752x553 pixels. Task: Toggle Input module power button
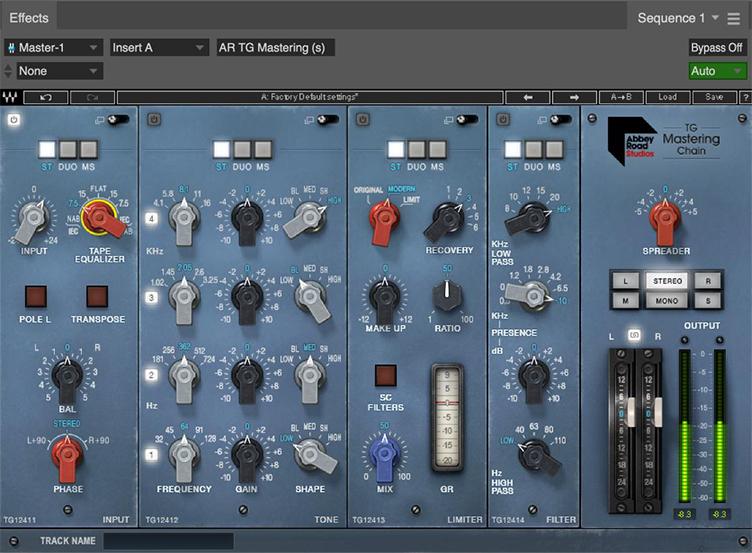pyautogui.click(x=13, y=119)
